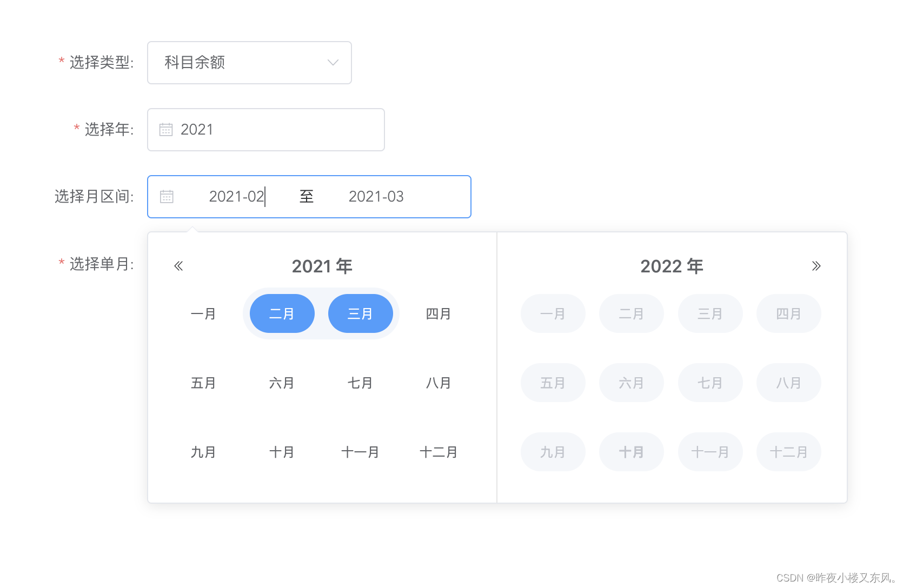Click the required asterisk beside 选择年
The height and width of the screenshot is (588, 903).
[75, 128]
